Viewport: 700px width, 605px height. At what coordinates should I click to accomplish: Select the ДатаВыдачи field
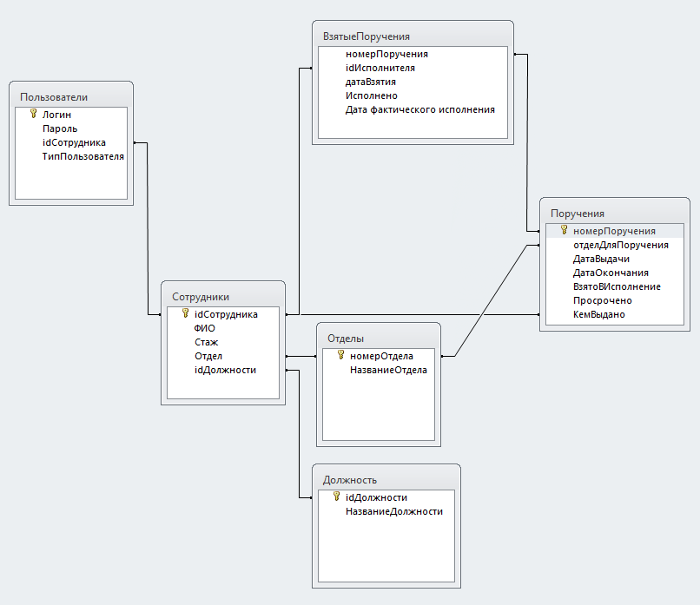[x=601, y=259]
